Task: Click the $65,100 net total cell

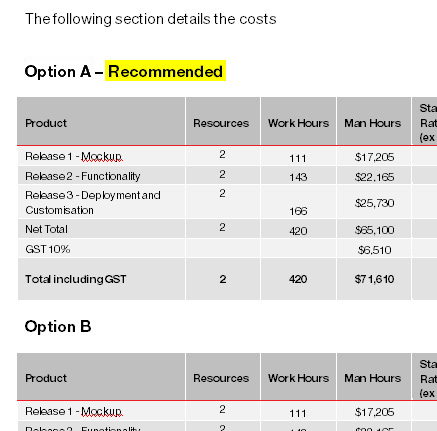Action: (x=374, y=230)
